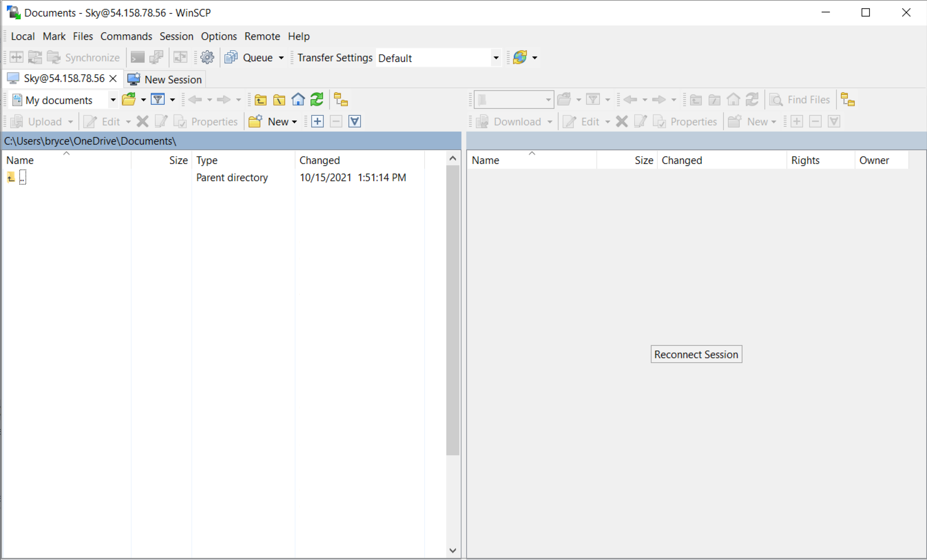Expand the Queue dropdown arrow
The height and width of the screenshot is (560, 927).
click(281, 58)
